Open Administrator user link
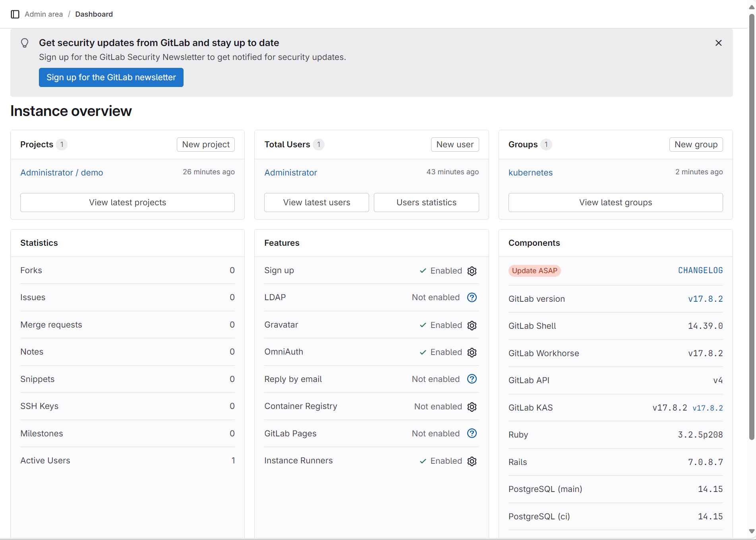The image size is (756, 540). pyautogui.click(x=291, y=173)
